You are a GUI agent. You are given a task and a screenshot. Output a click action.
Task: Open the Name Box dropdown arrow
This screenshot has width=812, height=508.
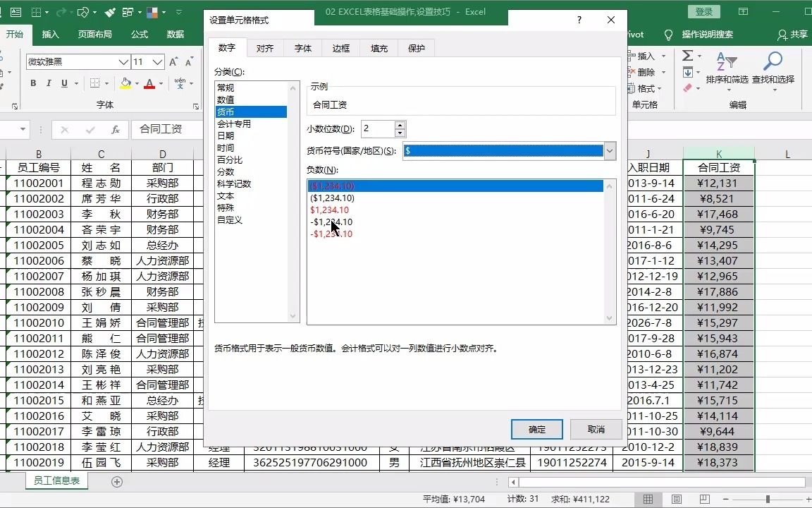pyautogui.click(x=23, y=129)
